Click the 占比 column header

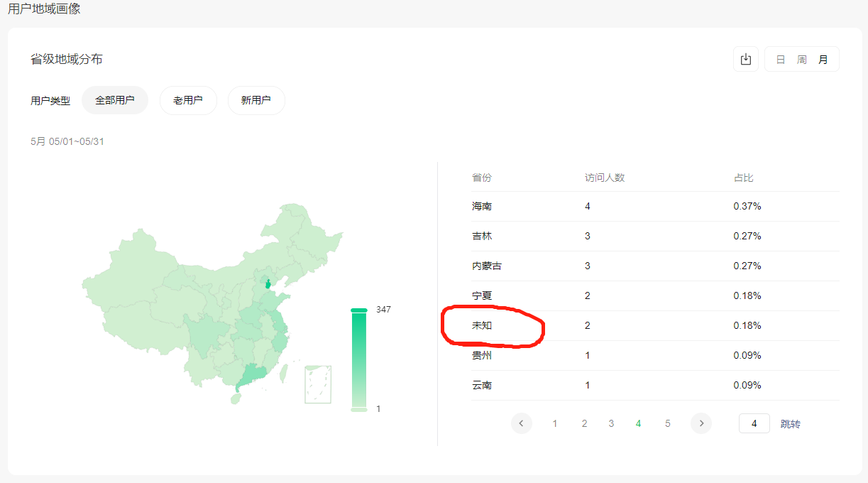(x=743, y=177)
